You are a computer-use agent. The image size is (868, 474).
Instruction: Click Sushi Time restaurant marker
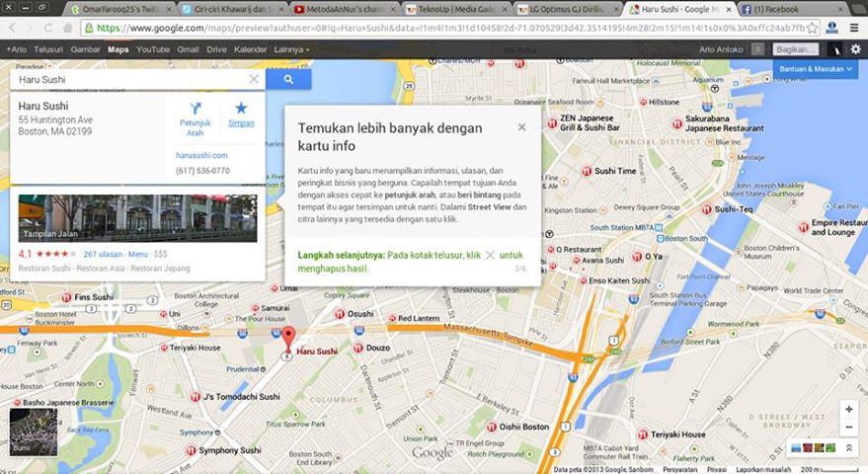(587, 171)
